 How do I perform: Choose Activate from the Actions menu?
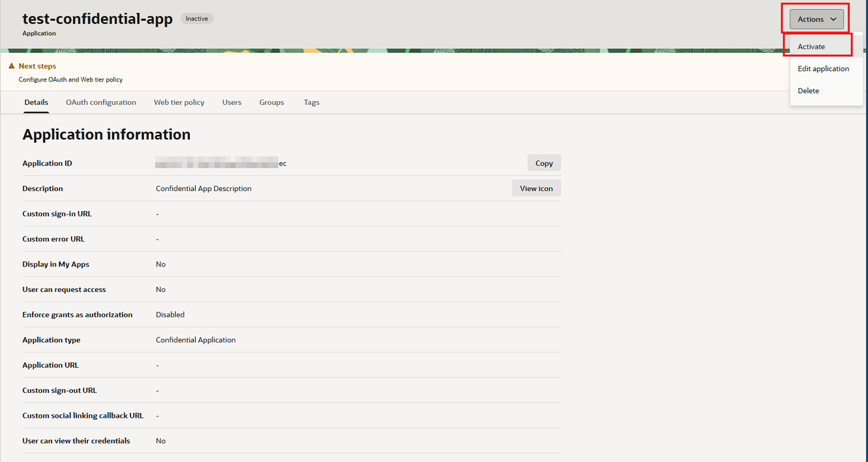click(x=811, y=47)
